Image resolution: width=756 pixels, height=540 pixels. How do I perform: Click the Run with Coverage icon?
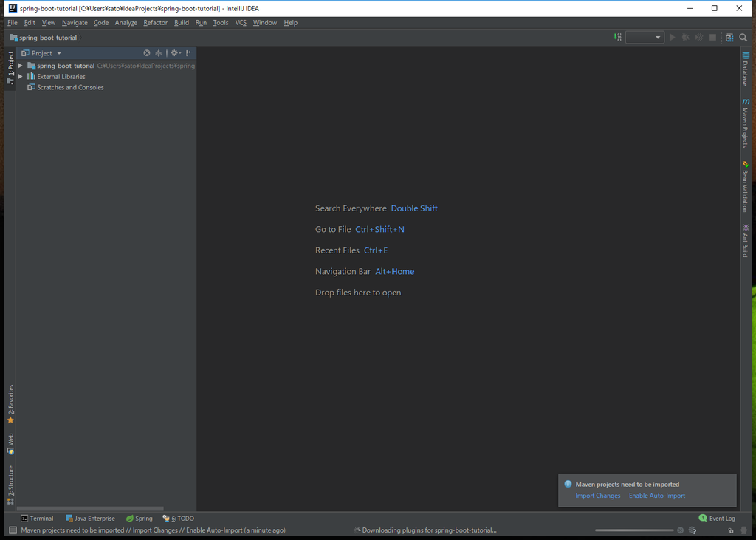[699, 37]
